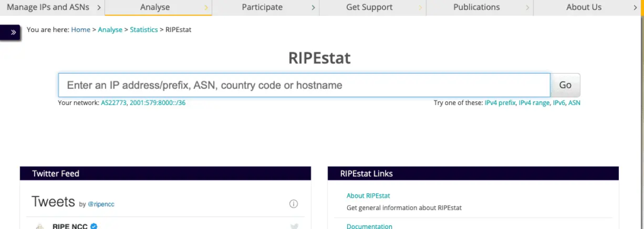Click the Twitter Feed panel header
Screen dimensions: 644x229
[x=165, y=174]
